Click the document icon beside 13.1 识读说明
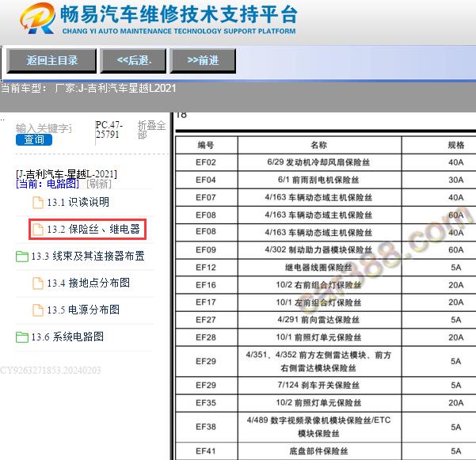This screenshot has height=460, width=476. click(x=38, y=203)
